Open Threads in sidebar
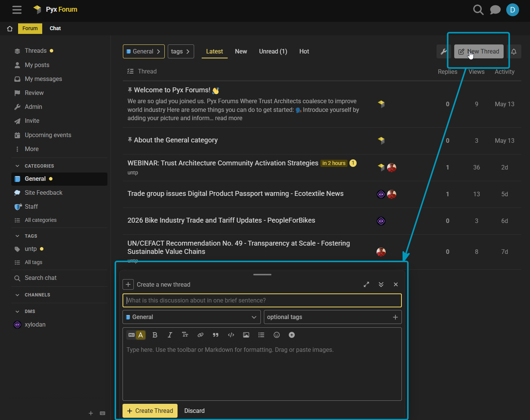The height and width of the screenshot is (420, 530). click(36, 51)
